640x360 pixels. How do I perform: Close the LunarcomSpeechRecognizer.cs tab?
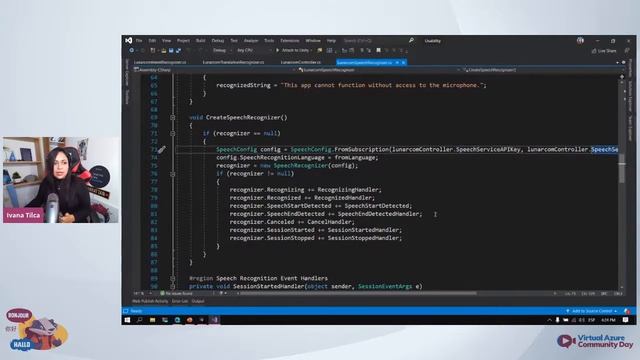click(403, 62)
